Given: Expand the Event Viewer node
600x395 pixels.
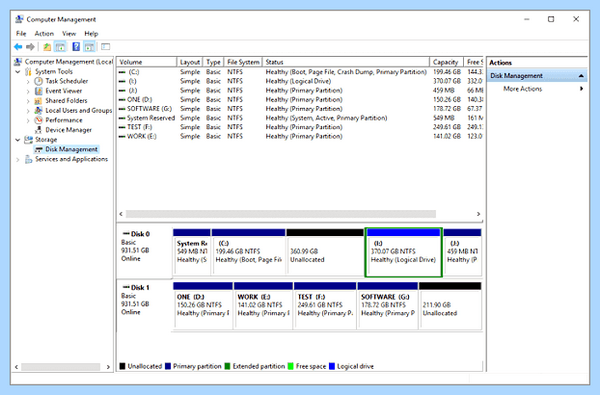Looking at the screenshot, I should (x=28, y=91).
